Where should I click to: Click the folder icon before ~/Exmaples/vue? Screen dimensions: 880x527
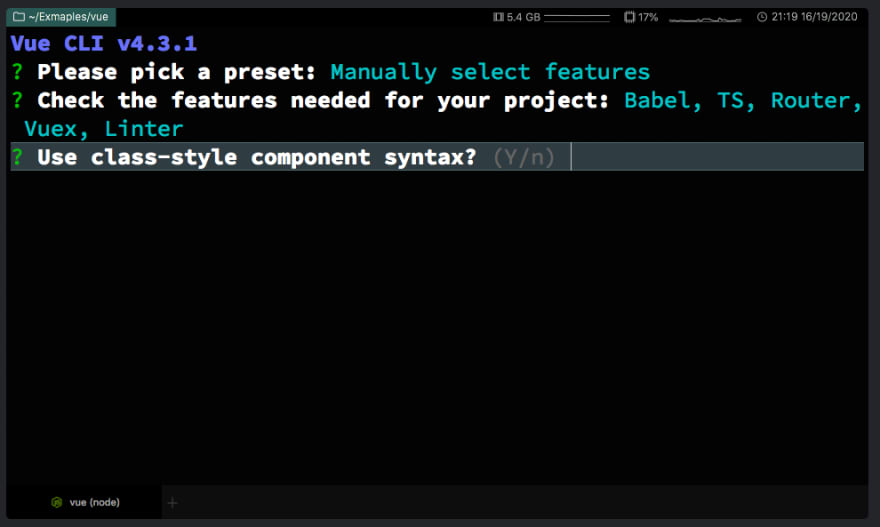coord(19,17)
